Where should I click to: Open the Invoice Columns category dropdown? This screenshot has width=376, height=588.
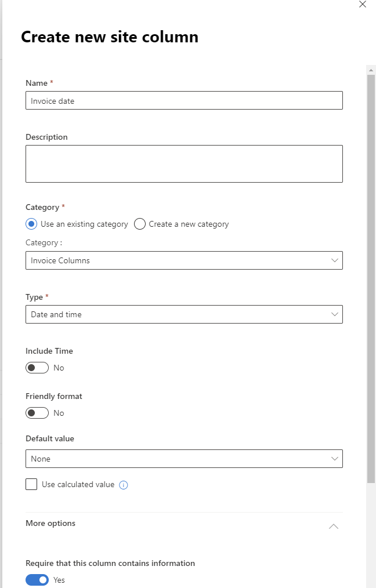184,260
